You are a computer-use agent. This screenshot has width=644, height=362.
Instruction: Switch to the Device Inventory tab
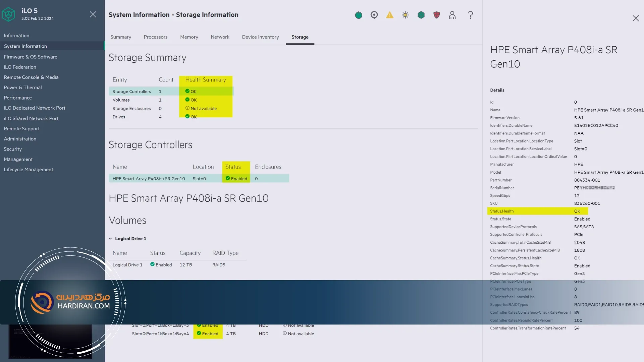[260, 37]
